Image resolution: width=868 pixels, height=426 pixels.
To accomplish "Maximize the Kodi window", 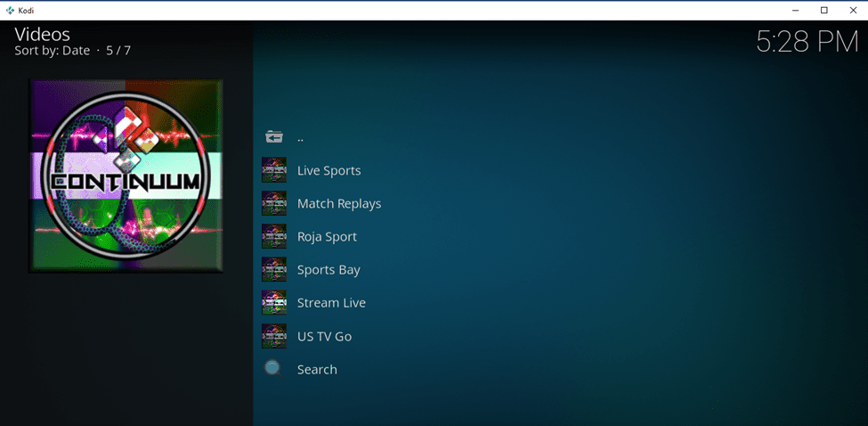I will click(x=824, y=10).
